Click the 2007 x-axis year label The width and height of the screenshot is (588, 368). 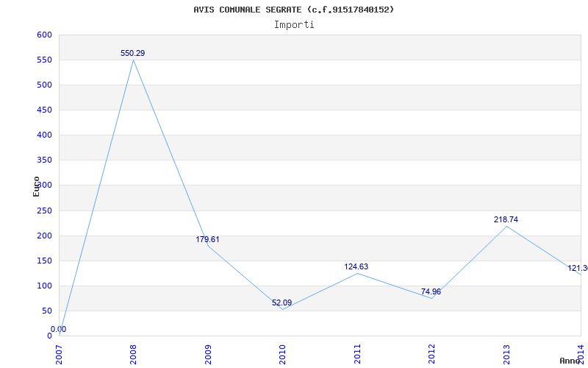pyautogui.click(x=59, y=355)
